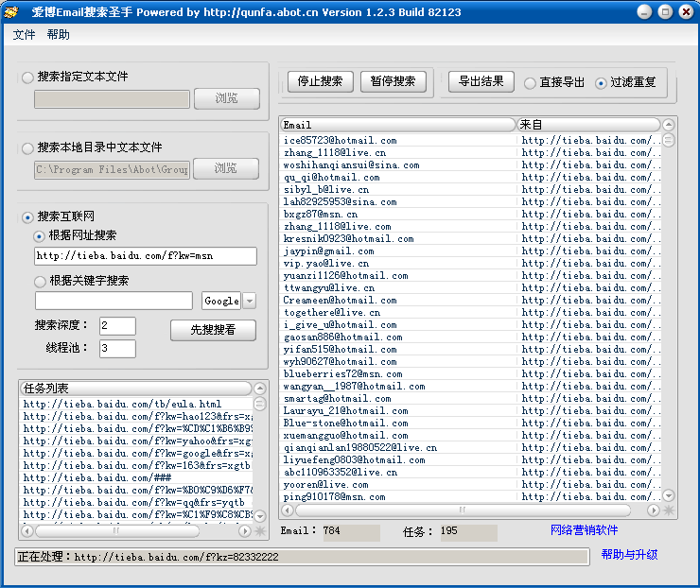Select task row tieba.baidu.com/###
700x588 pixels.
tap(137, 477)
